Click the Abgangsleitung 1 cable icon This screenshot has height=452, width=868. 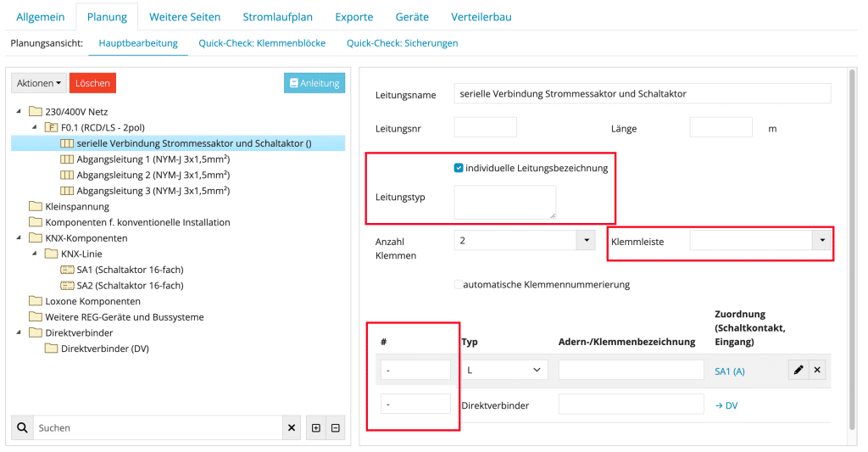click(x=66, y=159)
